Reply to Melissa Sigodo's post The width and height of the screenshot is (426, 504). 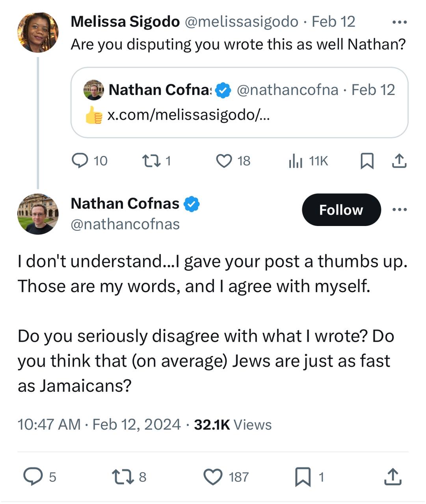click(80, 161)
